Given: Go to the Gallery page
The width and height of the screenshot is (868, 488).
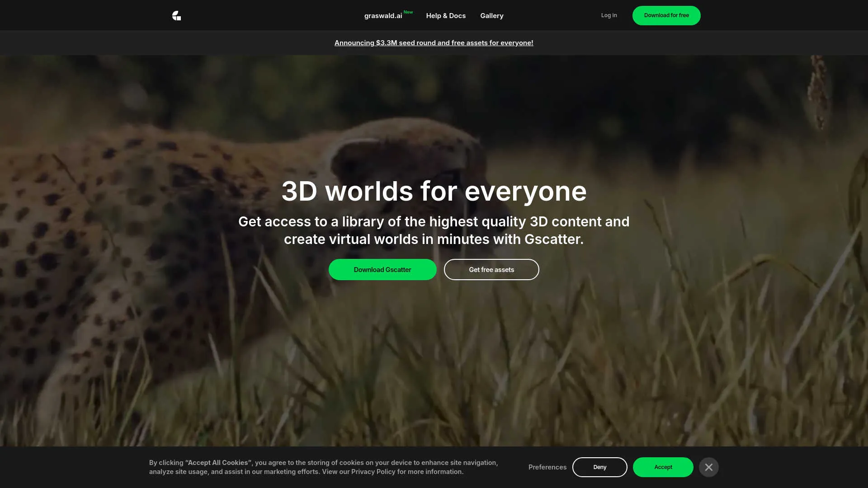Looking at the screenshot, I should [x=491, y=16].
